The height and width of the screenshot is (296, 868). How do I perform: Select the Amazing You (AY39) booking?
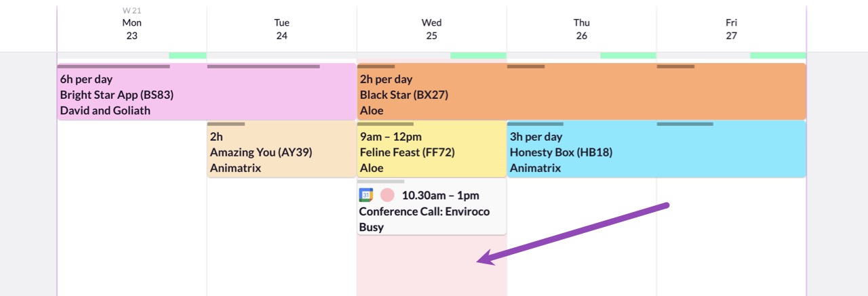point(281,150)
